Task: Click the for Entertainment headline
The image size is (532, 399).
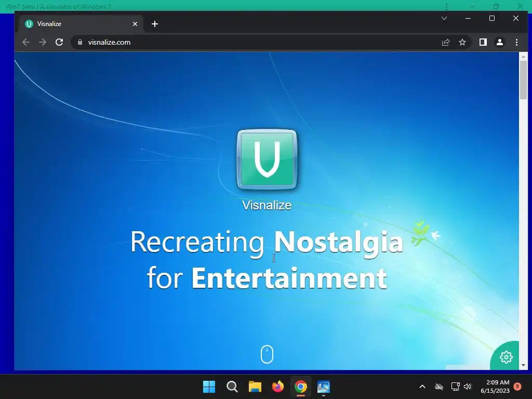Action: coord(267,277)
